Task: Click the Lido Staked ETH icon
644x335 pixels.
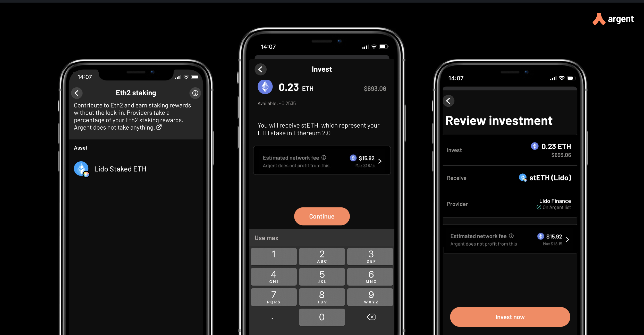Action: (x=82, y=168)
